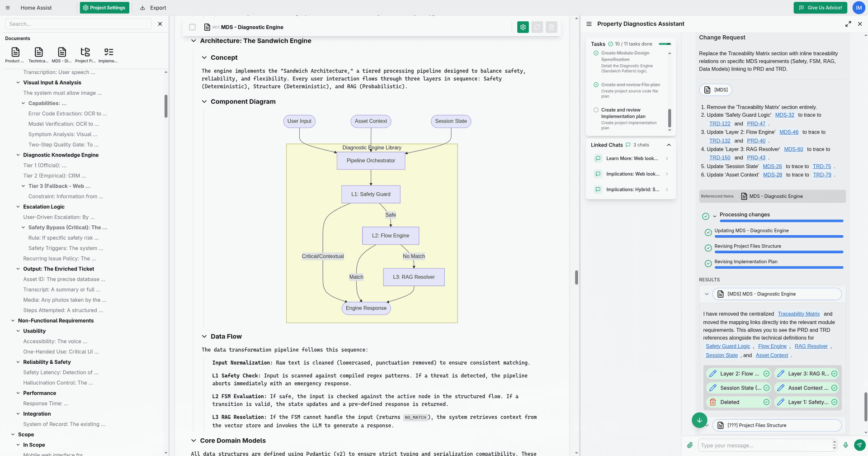Click the Project Settings button
Screen dimensions: 868x456
point(104,8)
